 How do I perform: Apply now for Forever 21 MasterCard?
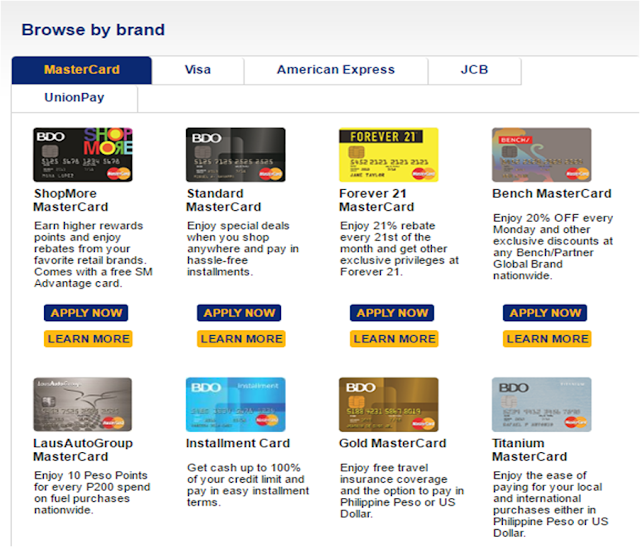[392, 313]
